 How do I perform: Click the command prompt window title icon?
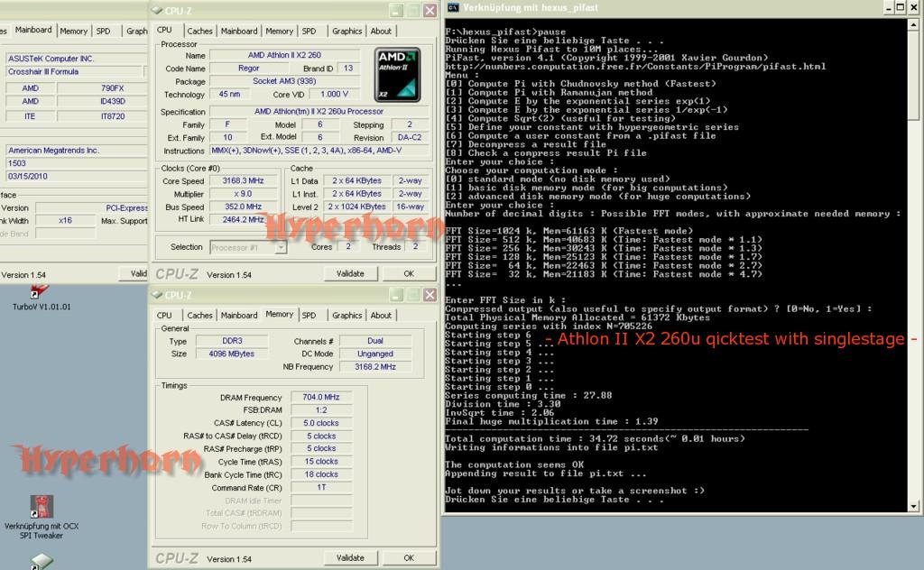[x=453, y=7]
